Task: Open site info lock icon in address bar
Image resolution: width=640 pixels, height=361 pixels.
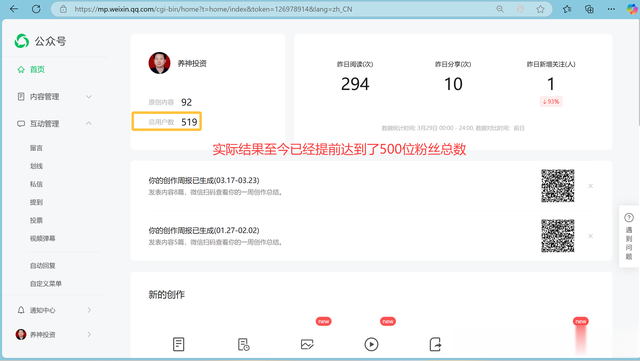Action: [63, 9]
